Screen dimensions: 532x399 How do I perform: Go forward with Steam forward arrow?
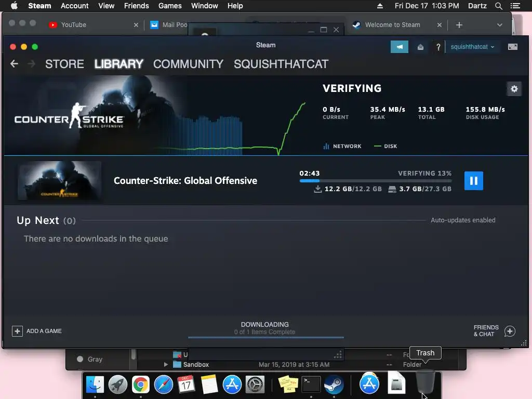(31, 64)
